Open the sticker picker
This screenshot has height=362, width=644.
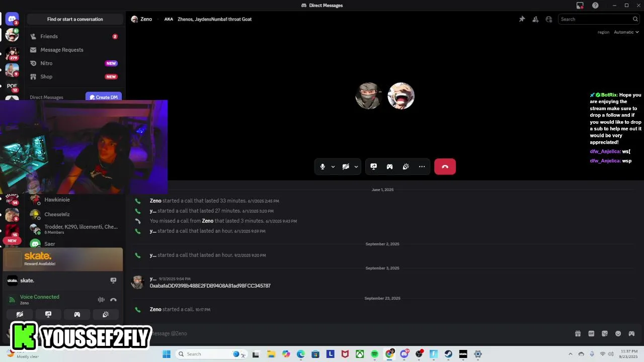coord(605,333)
